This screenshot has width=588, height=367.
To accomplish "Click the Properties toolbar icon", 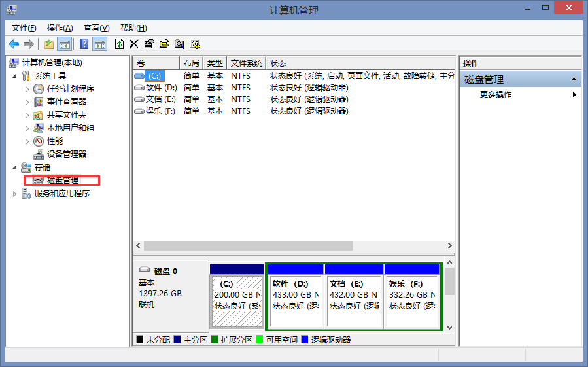I will tap(149, 44).
